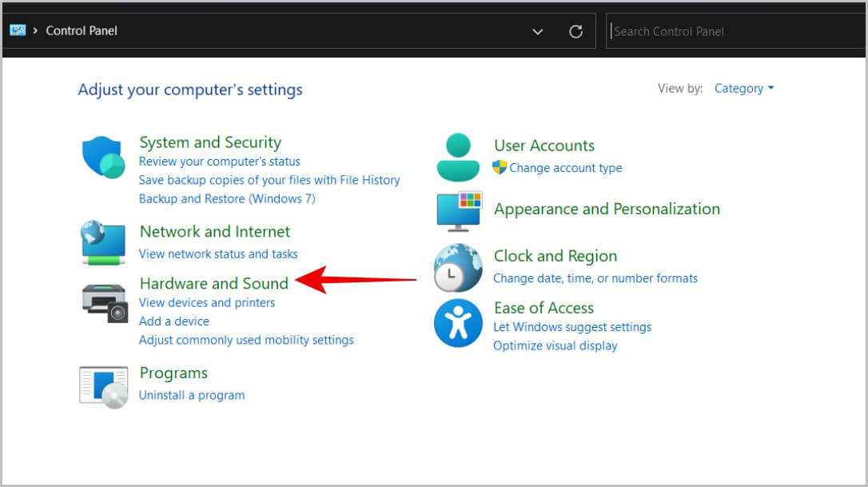This screenshot has height=487, width=868.
Task: Click the Appearance and Personalization monitor icon
Action: click(x=459, y=212)
